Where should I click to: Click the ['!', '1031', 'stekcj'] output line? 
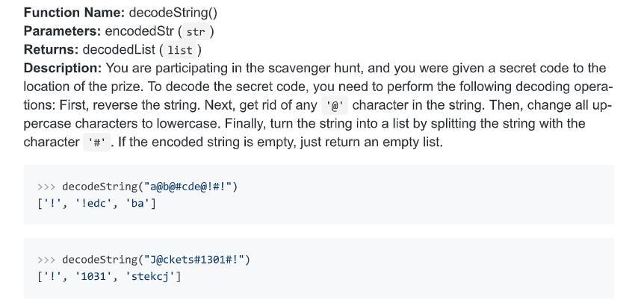point(109,277)
